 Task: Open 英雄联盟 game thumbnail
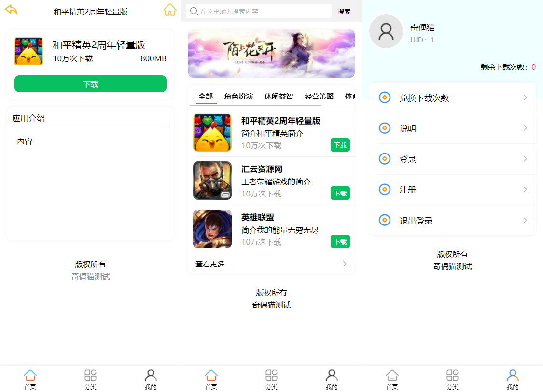coord(212,228)
